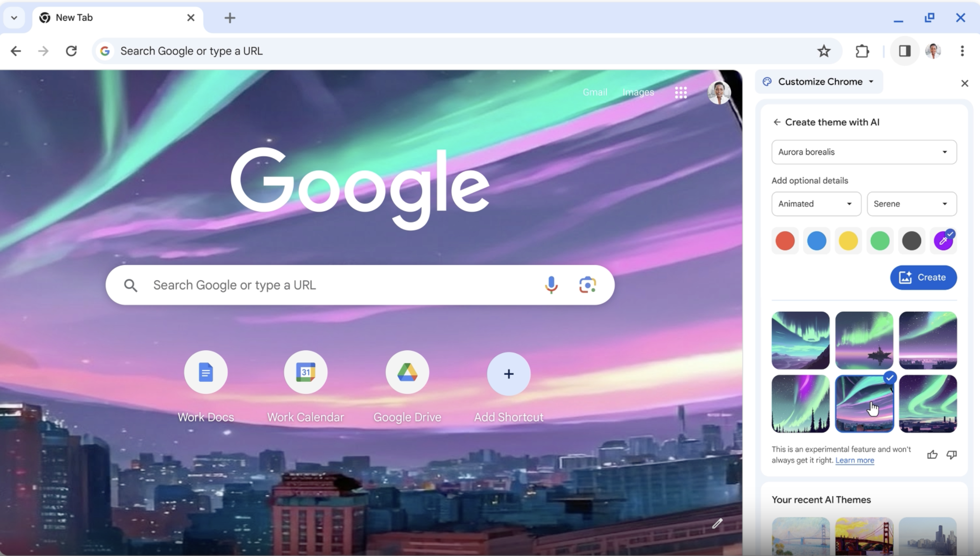
Task: Click the Chrome bookmarks star icon
Action: pyautogui.click(x=823, y=51)
